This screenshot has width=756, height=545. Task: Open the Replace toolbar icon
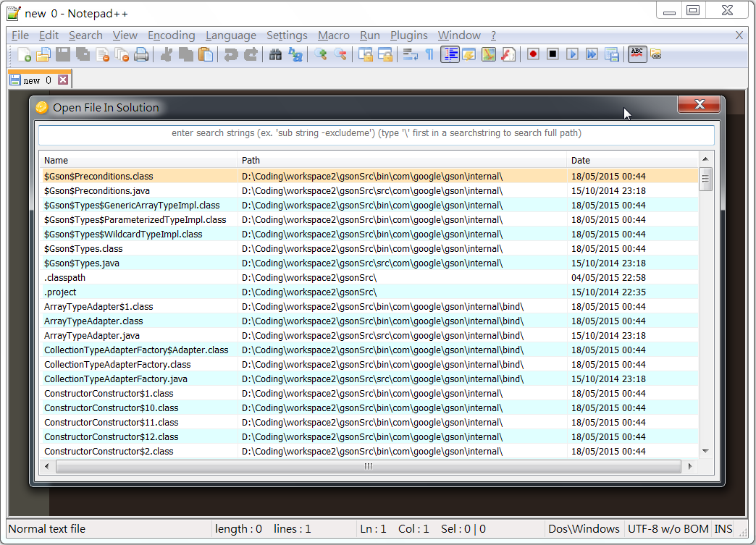point(295,54)
